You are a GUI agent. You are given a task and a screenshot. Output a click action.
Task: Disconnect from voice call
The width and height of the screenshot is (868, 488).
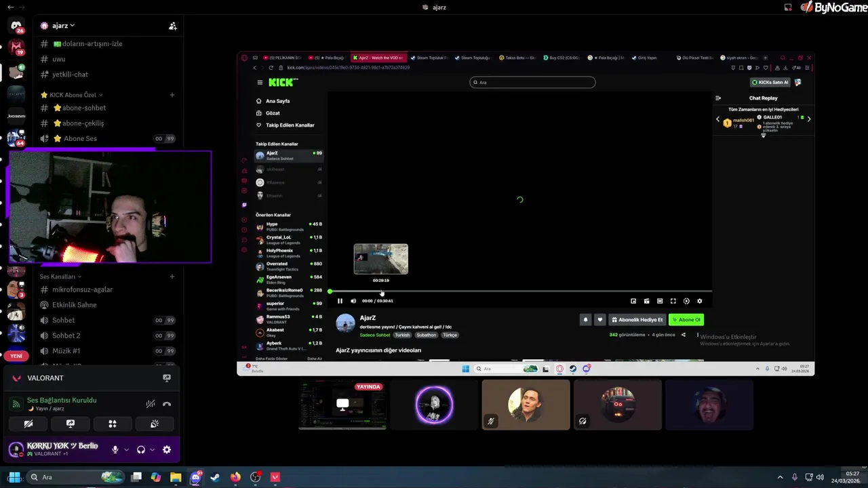[x=167, y=404]
